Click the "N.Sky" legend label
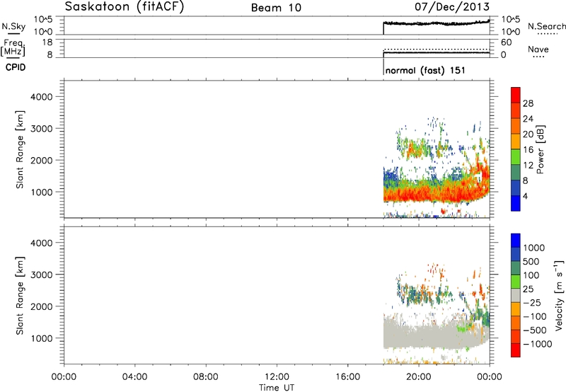The width and height of the screenshot is (566, 392). click(13, 26)
